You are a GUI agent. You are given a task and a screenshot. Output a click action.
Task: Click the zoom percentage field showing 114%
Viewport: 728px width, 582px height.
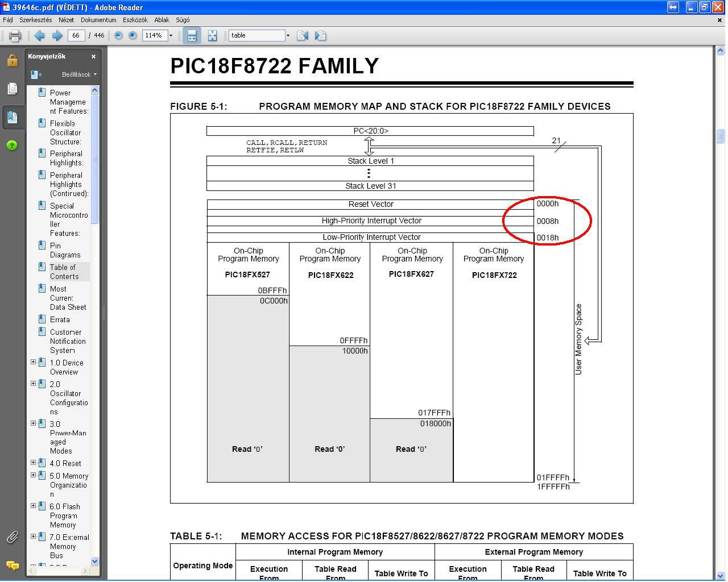pyautogui.click(x=154, y=35)
